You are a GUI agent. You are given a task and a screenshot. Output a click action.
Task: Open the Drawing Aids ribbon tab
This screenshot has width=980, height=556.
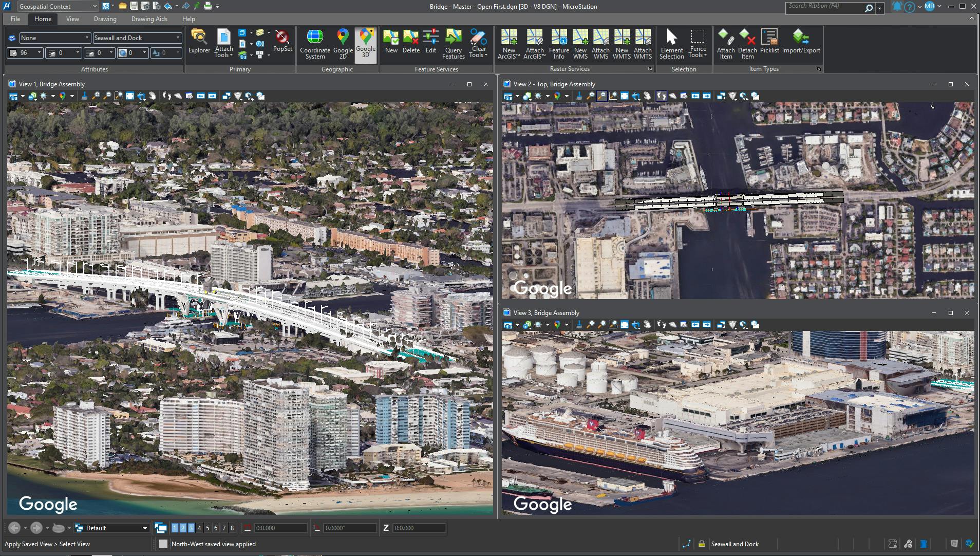tap(149, 19)
